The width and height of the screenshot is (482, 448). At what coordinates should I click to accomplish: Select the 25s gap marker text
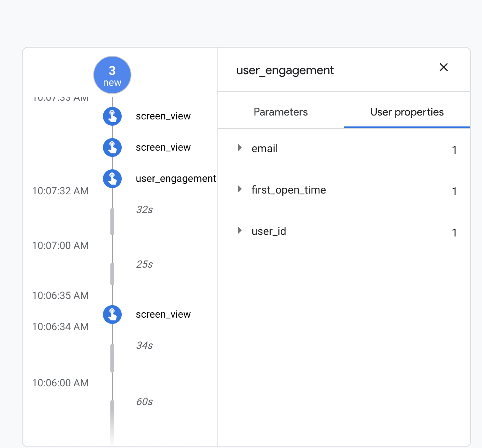tap(144, 265)
